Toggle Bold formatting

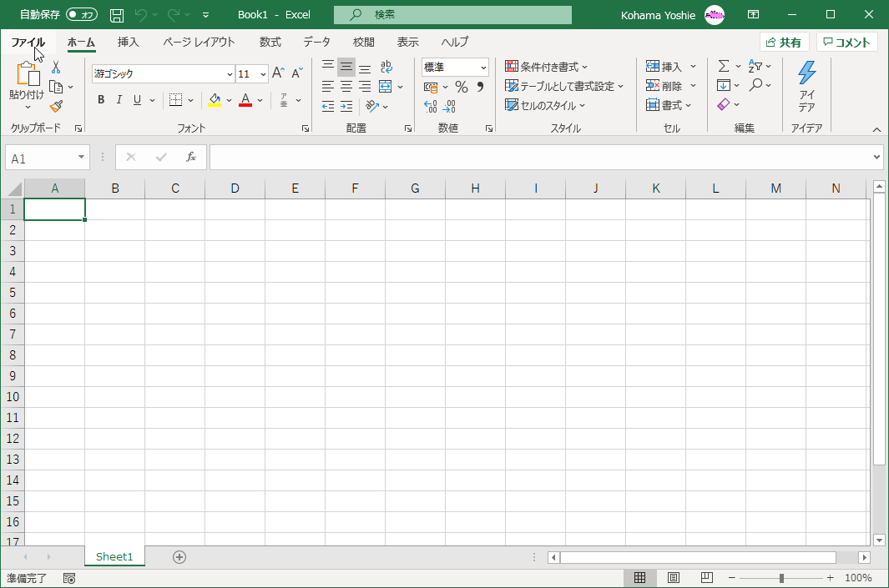[x=101, y=100]
